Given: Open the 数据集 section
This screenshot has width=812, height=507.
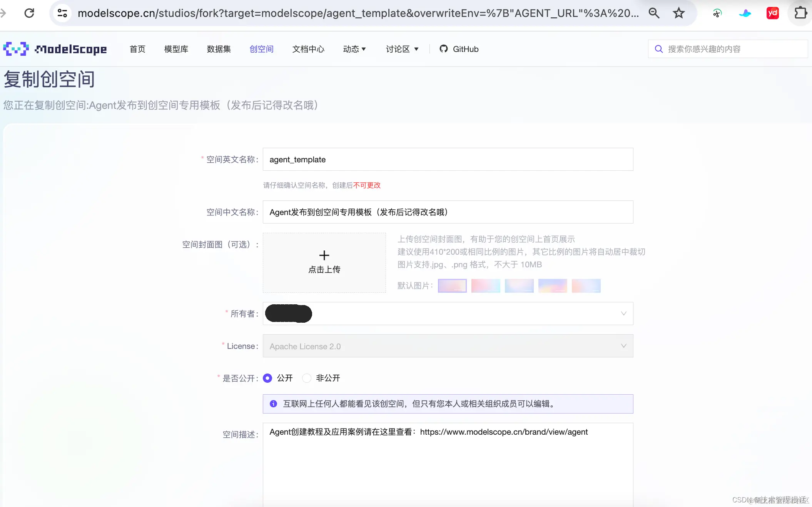Looking at the screenshot, I should 218,49.
